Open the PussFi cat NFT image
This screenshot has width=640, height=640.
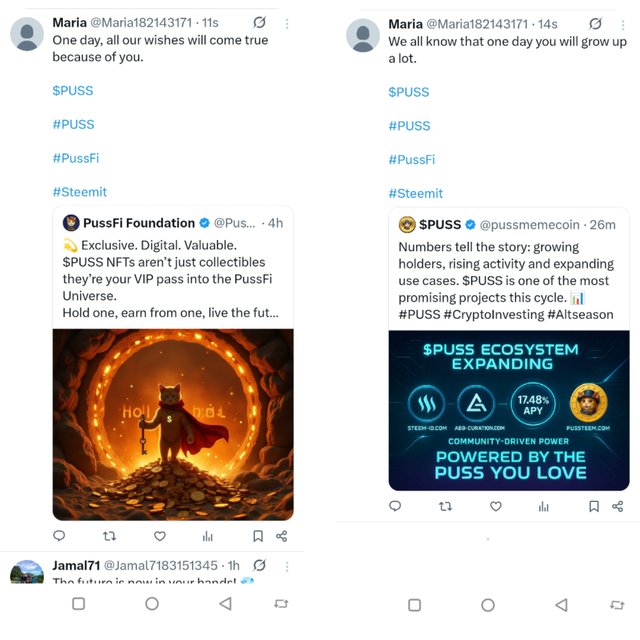[x=173, y=425]
